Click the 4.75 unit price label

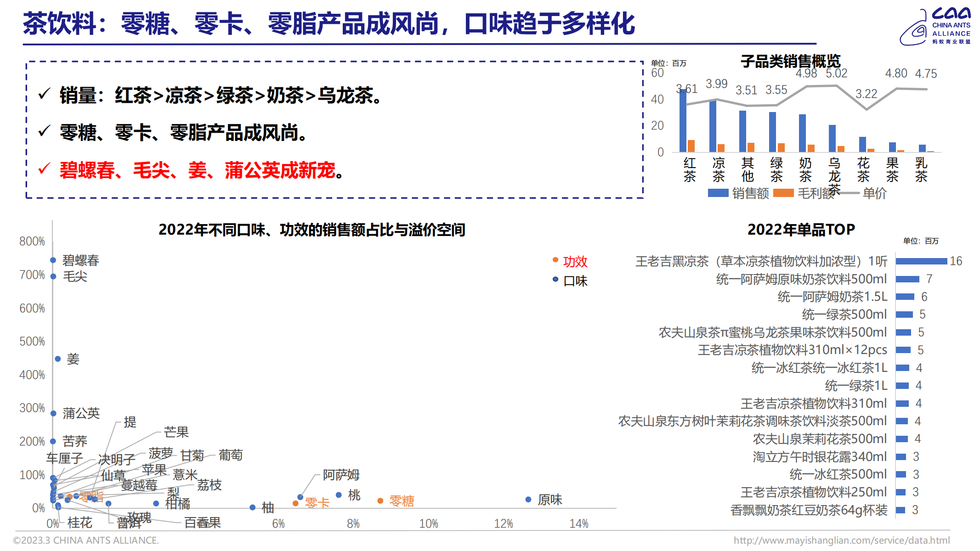926,73
